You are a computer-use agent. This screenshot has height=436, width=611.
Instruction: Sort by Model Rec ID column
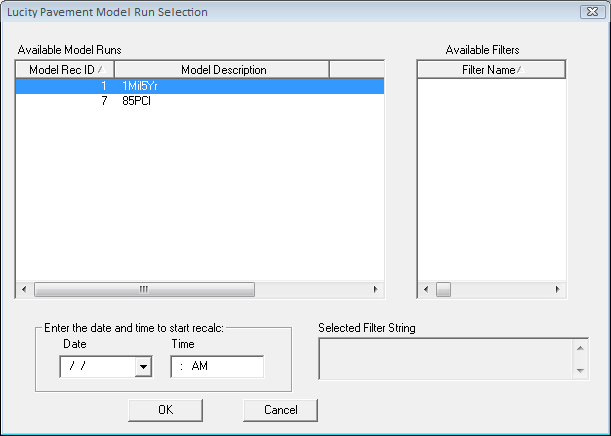click(64, 70)
